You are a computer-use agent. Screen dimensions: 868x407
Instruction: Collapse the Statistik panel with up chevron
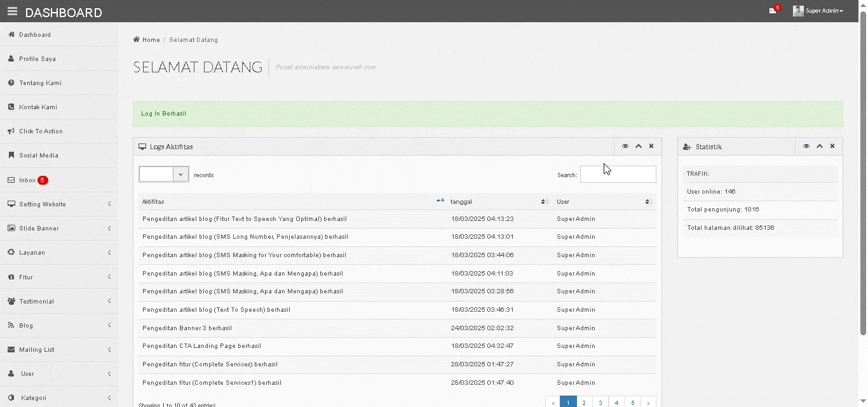point(820,146)
